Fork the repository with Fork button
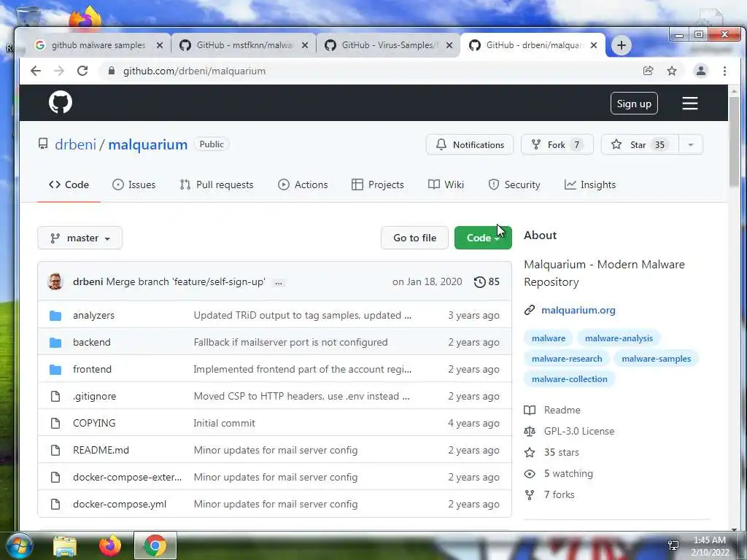Viewport: 747px width, 560px height. [x=557, y=145]
